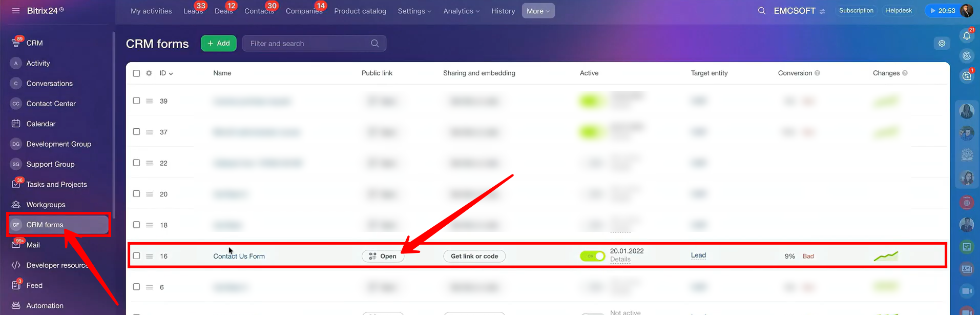The height and width of the screenshot is (315, 980).
Task: Open notifications bell icon
Action: pyautogui.click(x=966, y=36)
